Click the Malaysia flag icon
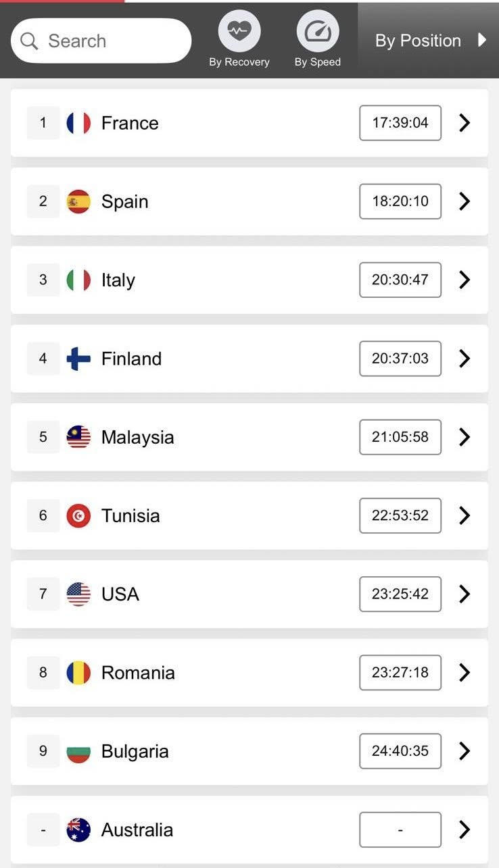The width and height of the screenshot is (499, 868). [78, 437]
